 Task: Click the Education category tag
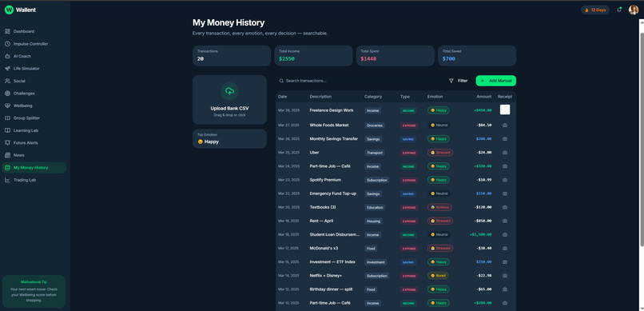pyautogui.click(x=375, y=208)
